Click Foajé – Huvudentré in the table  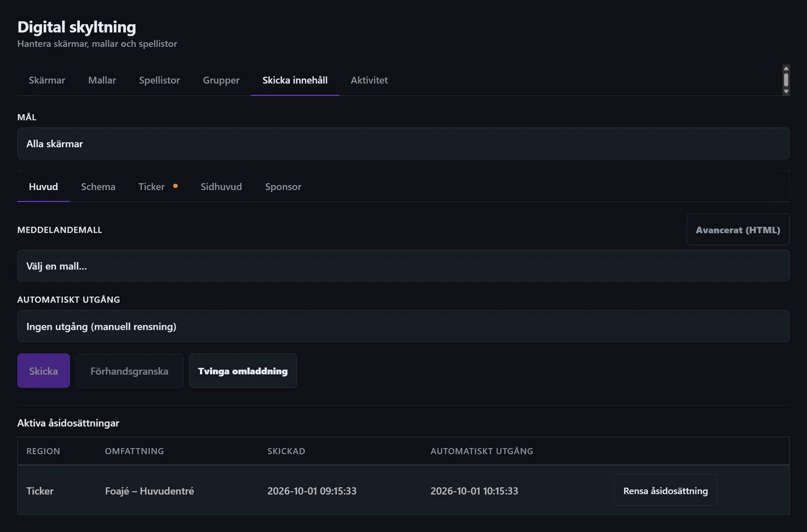click(149, 491)
